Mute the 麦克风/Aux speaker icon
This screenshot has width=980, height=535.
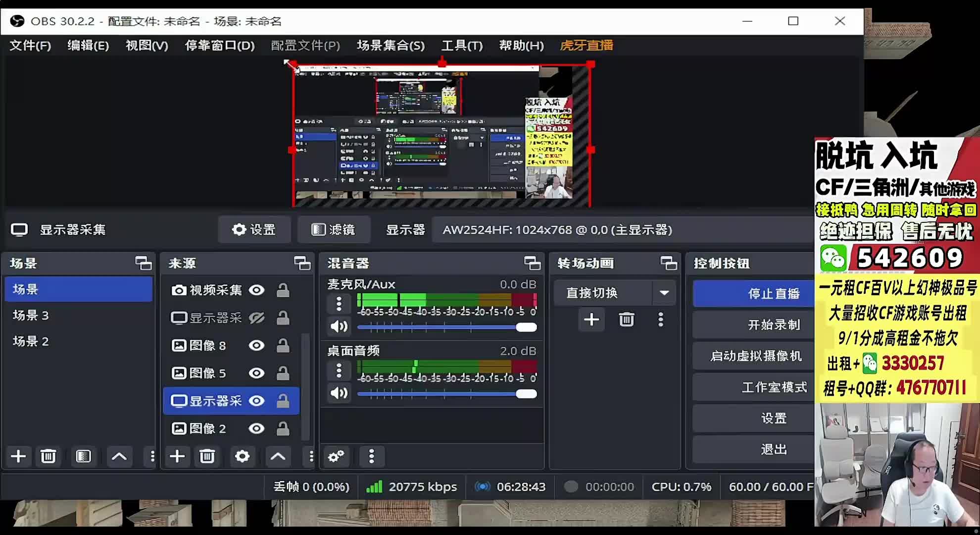point(339,326)
